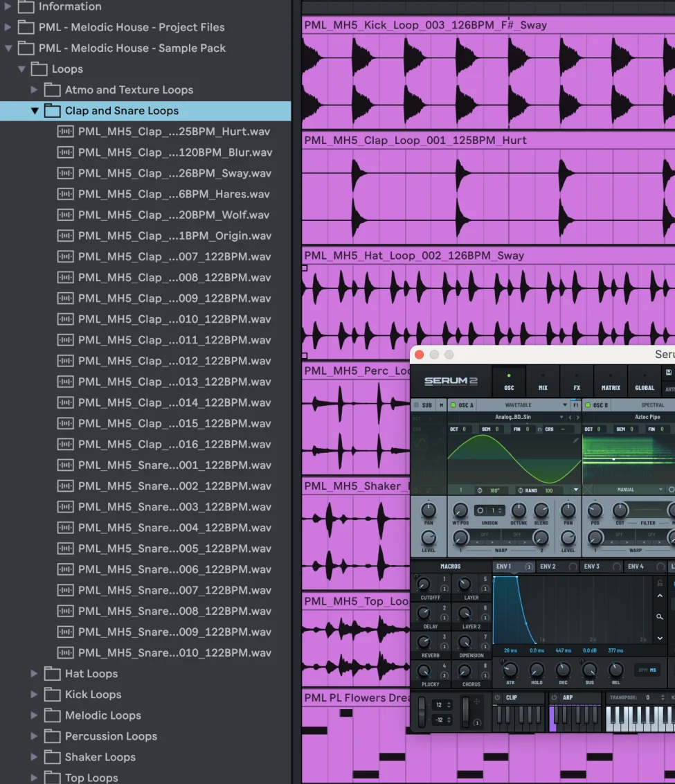Image resolution: width=675 pixels, height=784 pixels.
Task: Click the OSC A DETUNE knob
Action: [x=519, y=510]
